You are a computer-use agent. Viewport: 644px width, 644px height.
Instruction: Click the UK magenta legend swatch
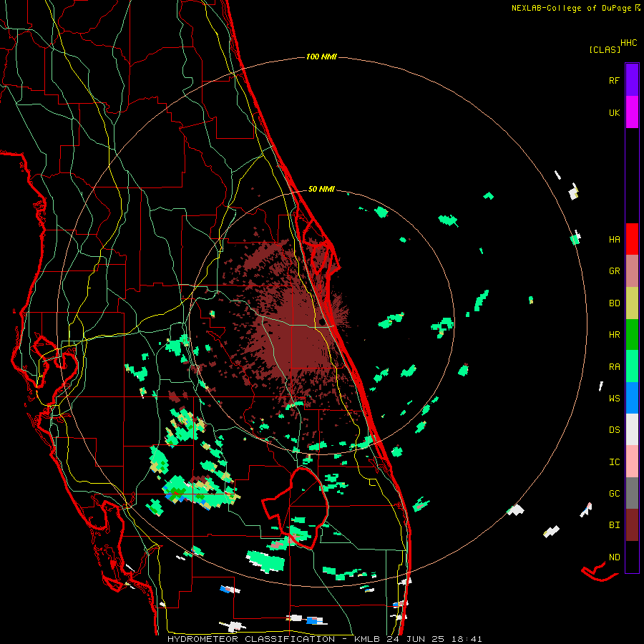click(632, 112)
